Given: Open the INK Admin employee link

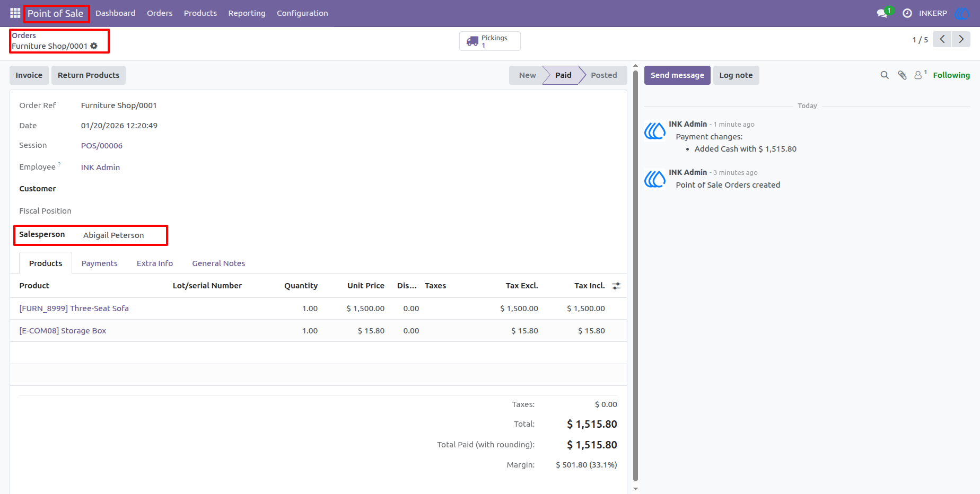Looking at the screenshot, I should coord(100,167).
